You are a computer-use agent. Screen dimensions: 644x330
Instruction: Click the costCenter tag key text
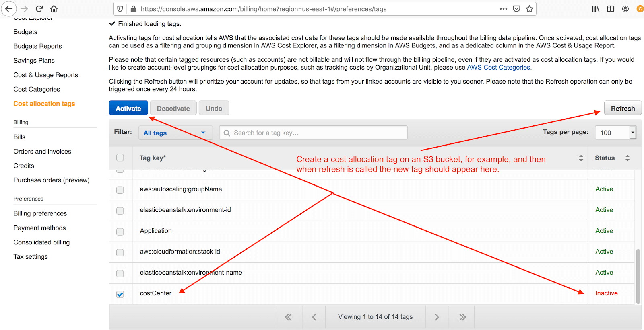tap(156, 293)
